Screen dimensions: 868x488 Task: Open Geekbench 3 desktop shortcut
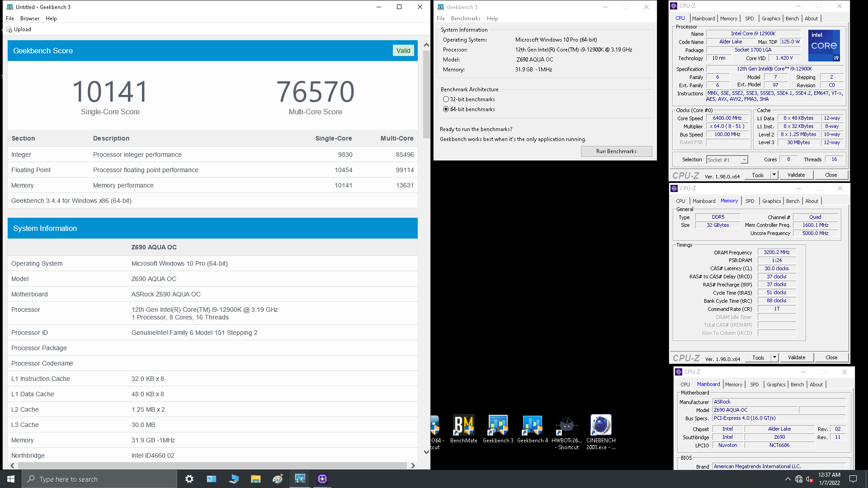tap(498, 429)
